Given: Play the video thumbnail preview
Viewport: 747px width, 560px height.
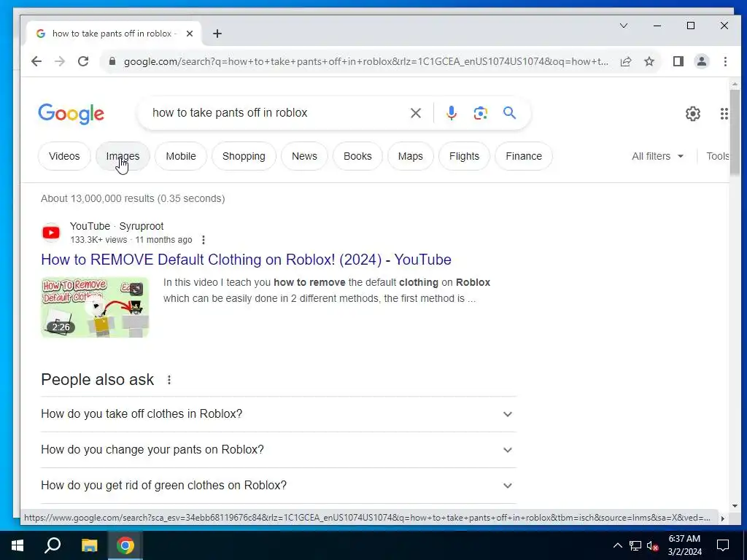Looking at the screenshot, I should click(95, 307).
